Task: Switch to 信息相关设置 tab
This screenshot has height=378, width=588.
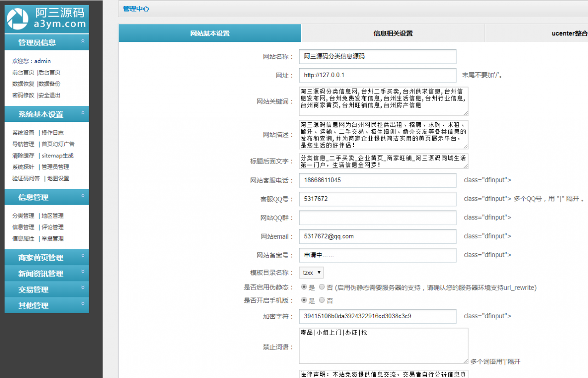Action: click(393, 33)
